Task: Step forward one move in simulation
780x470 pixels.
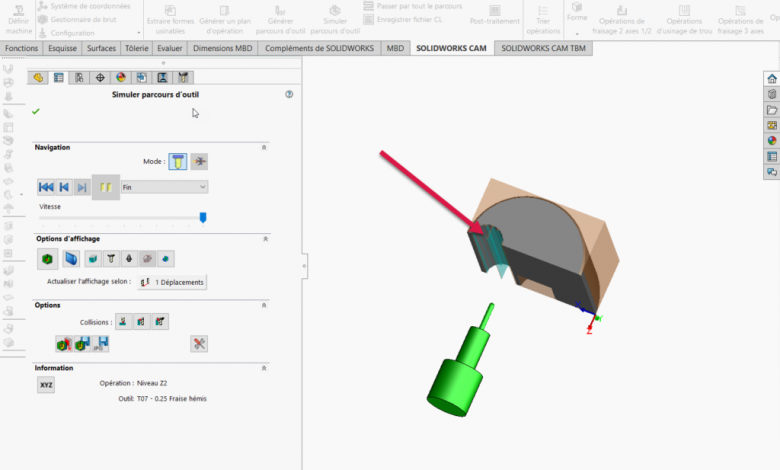Action: click(82, 187)
